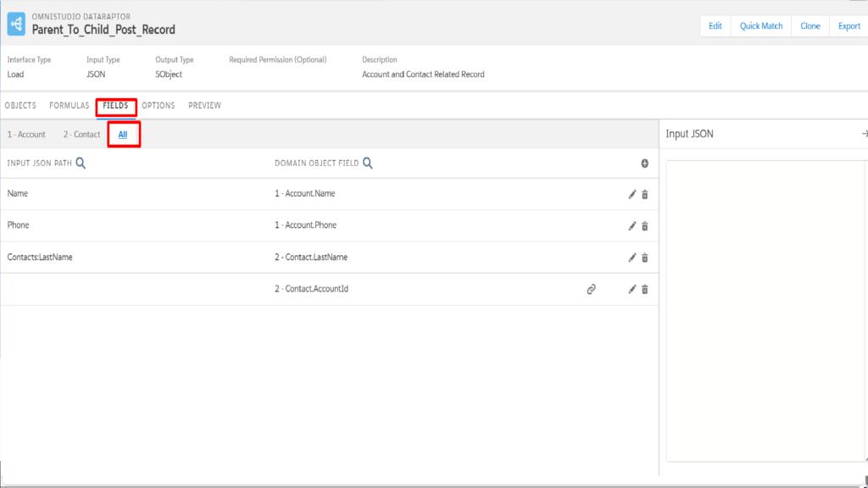Search the Input JSON Path column
This screenshot has width=868, height=488.
point(81,164)
